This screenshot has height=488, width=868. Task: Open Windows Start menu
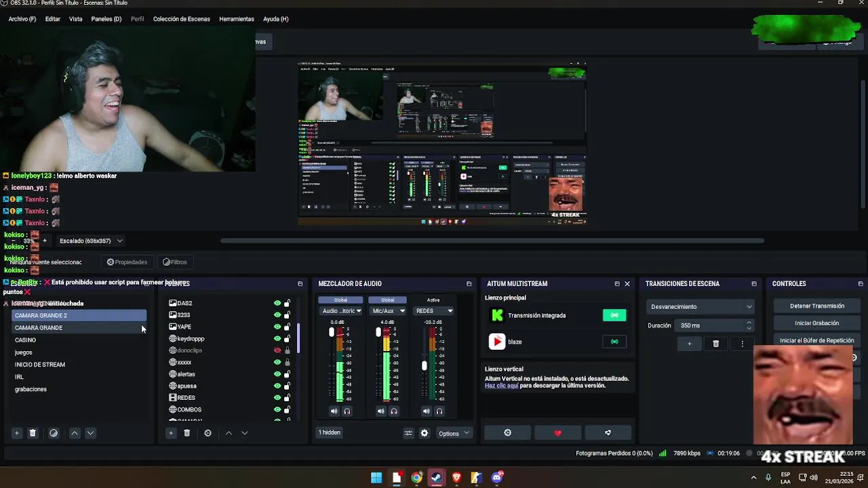pyautogui.click(x=376, y=477)
